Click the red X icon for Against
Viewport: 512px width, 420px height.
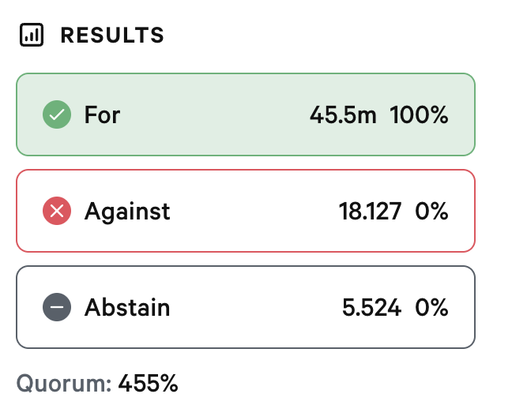[x=57, y=211]
